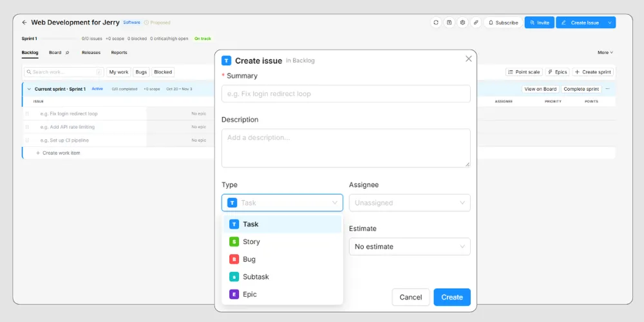Select Bug in the type list
Screen dimensions: 644x322
click(282, 259)
